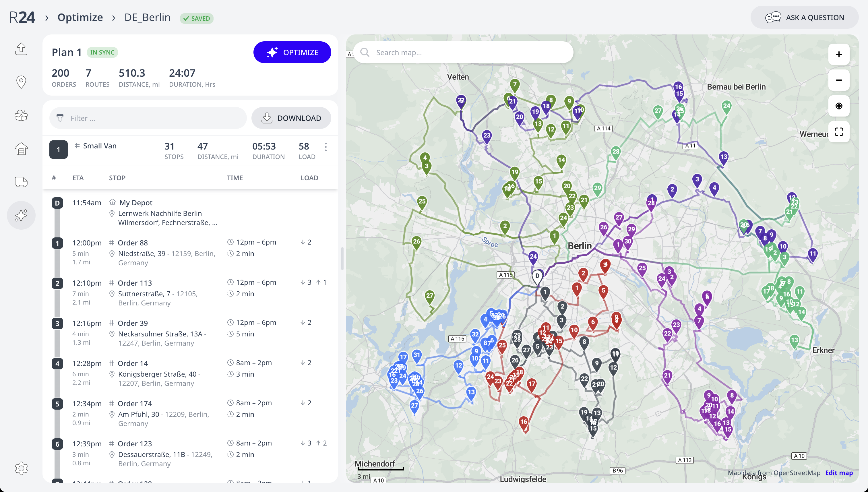Open the orders box icon in the sidebar

coord(21,115)
